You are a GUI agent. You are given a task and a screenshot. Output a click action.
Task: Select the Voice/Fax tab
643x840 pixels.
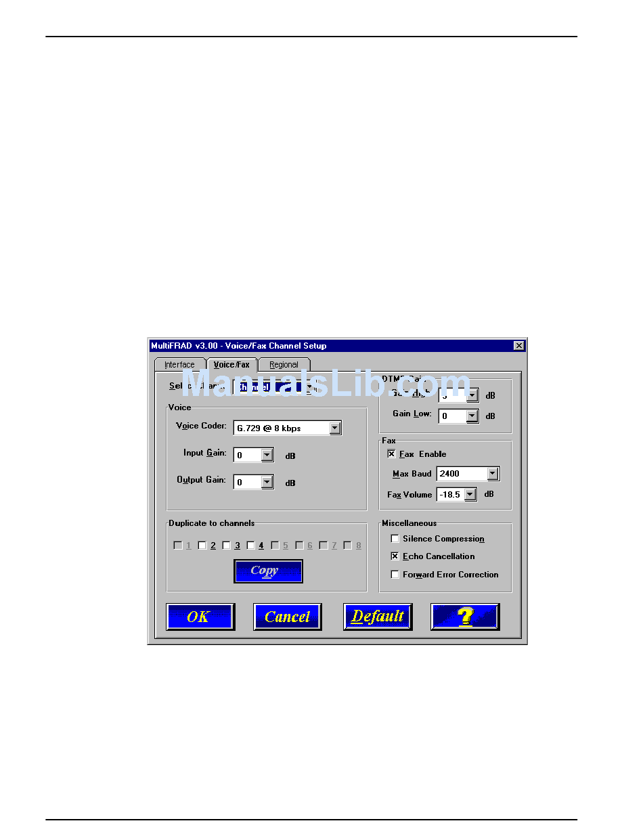tap(231, 365)
